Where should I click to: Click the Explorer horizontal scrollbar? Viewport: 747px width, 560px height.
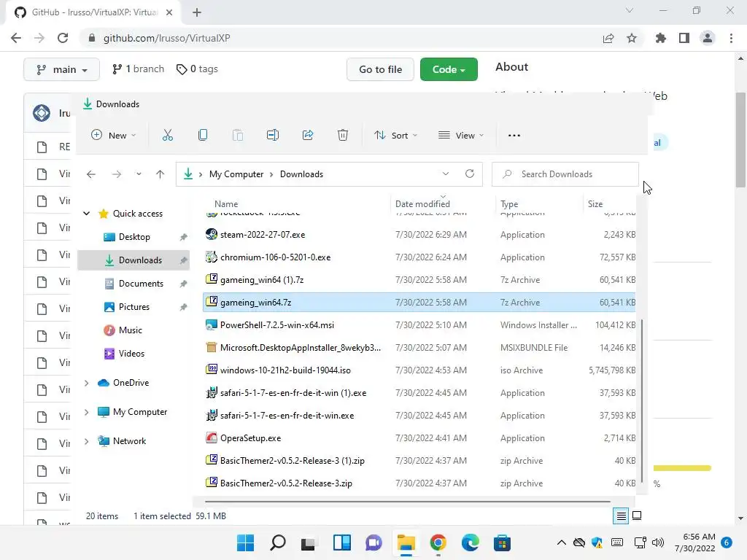click(407, 502)
